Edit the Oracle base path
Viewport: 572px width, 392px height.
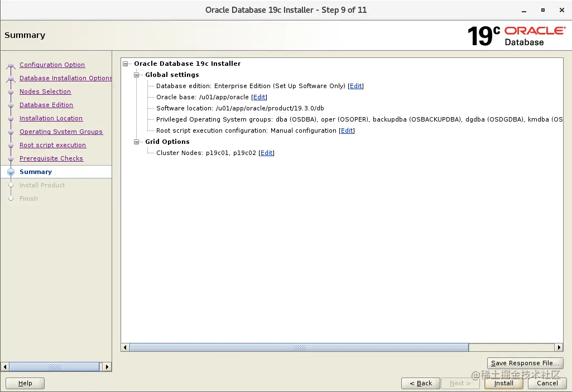click(259, 97)
